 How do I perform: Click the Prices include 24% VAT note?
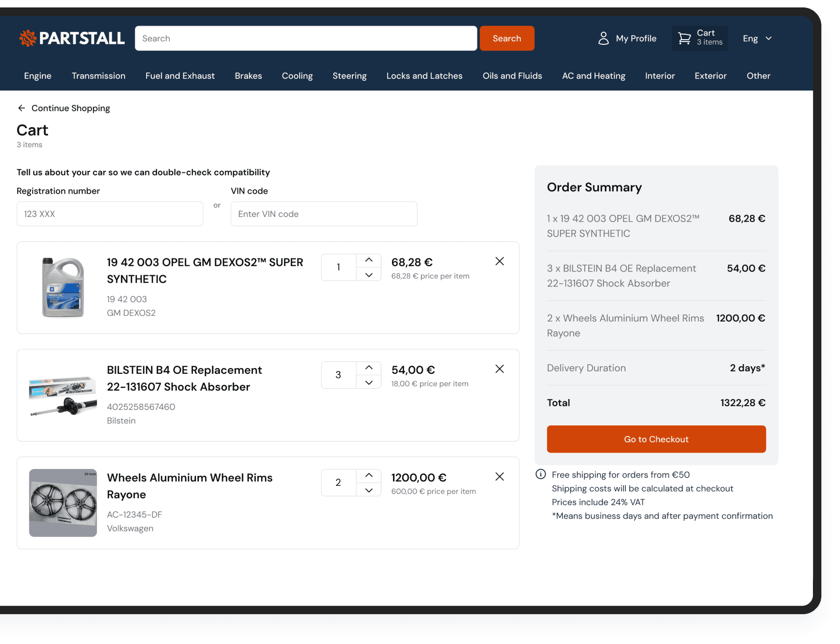pos(598,502)
